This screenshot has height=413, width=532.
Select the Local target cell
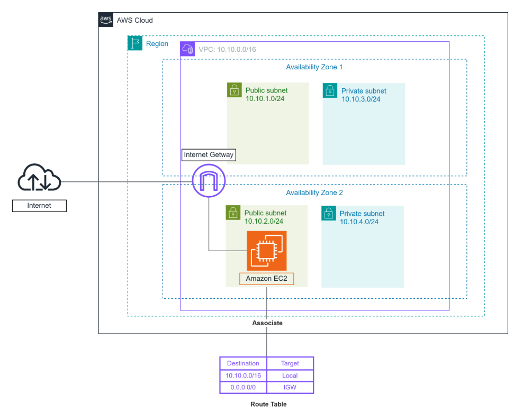pyautogui.click(x=290, y=376)
